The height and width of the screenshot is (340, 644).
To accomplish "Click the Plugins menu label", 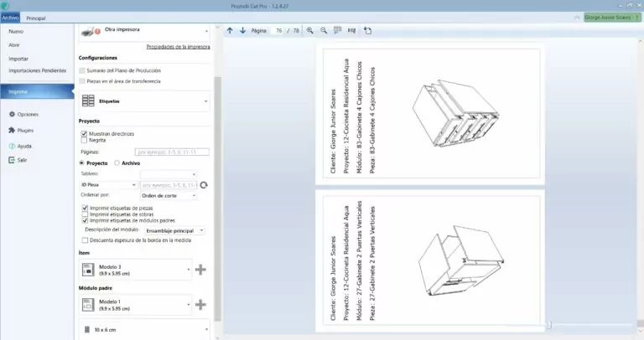I will coord(25,131).
